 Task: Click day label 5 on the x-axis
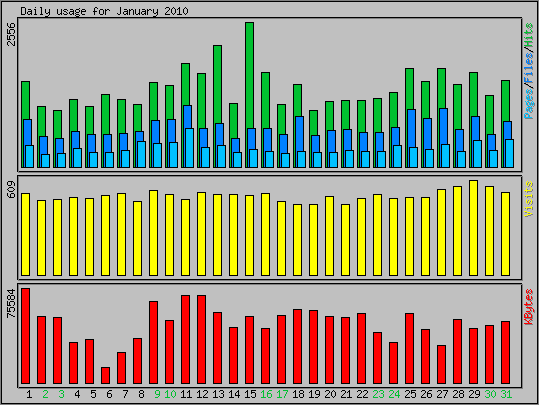tap(93, 394)
